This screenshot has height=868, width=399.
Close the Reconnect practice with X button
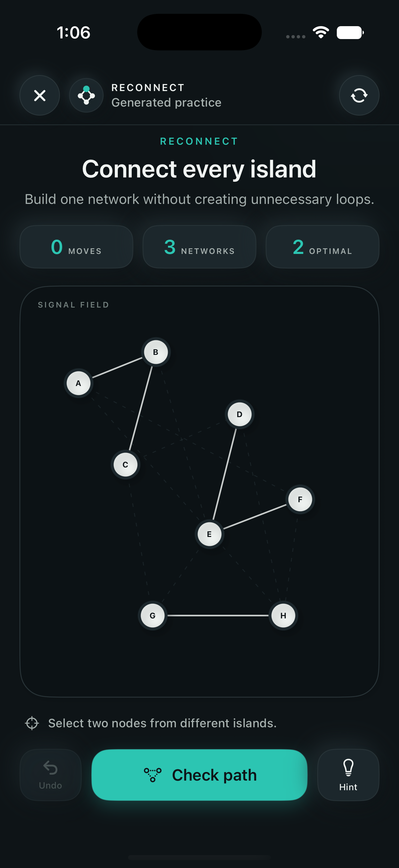click(40, 95)
